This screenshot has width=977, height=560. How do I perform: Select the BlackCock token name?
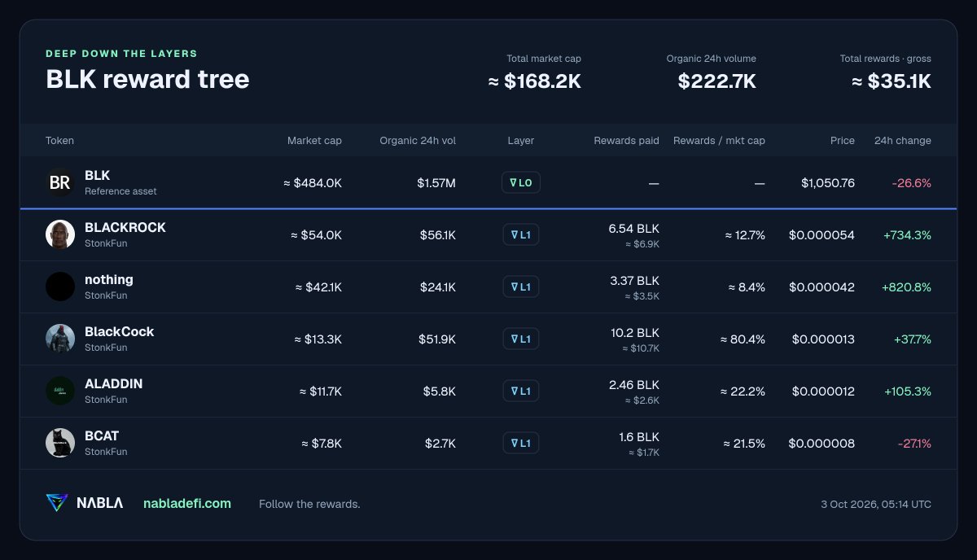(x=119, y=332)
